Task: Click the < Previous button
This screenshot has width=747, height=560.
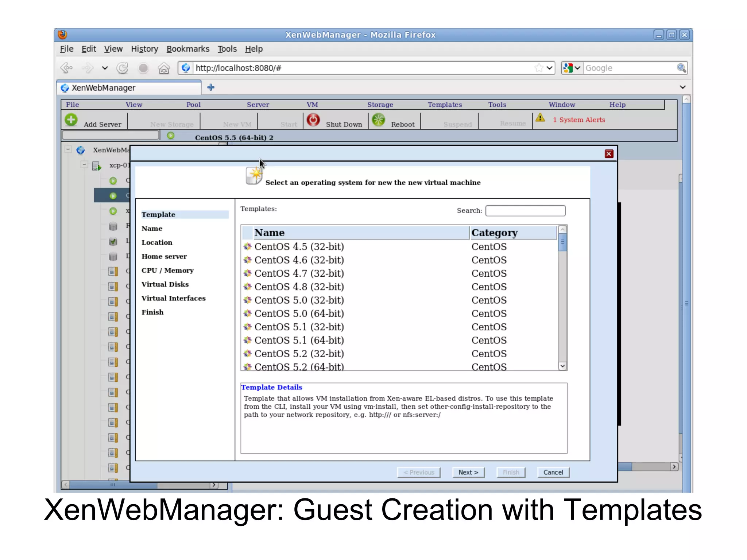Action: click(419, 472)
